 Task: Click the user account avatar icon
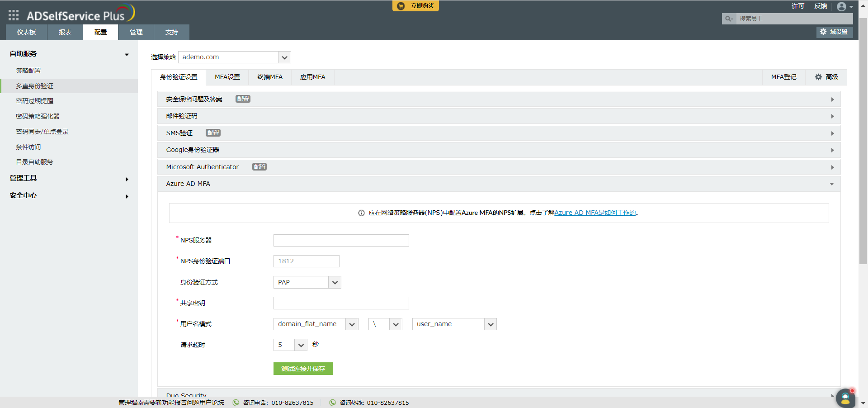tap(841, 6)
